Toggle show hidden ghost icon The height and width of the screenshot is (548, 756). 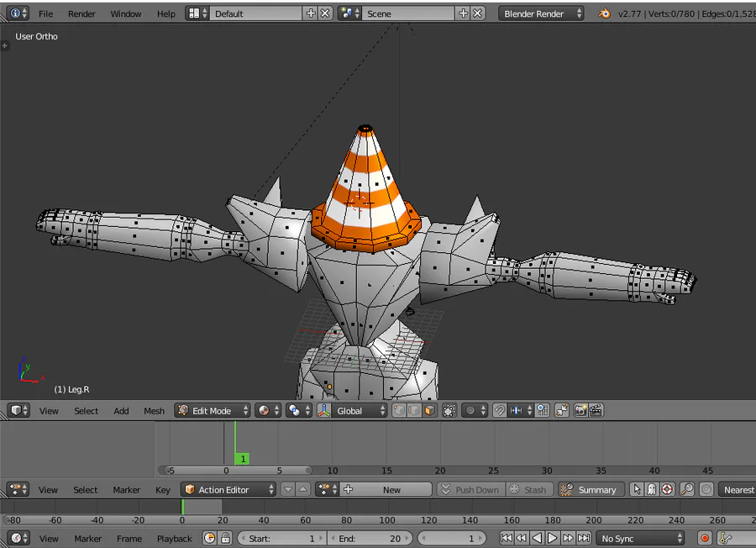[x=652, y=490]
